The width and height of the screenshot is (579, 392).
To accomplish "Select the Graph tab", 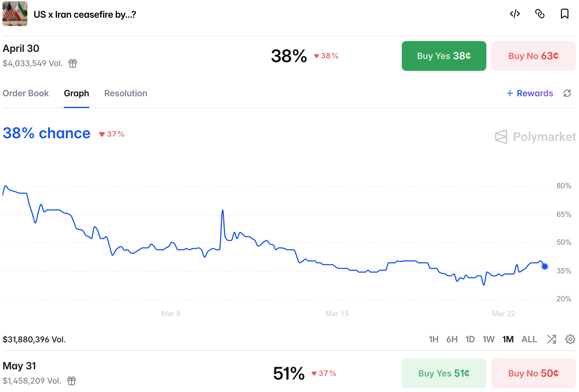I will pyautogui.click(x=76, y=93).
